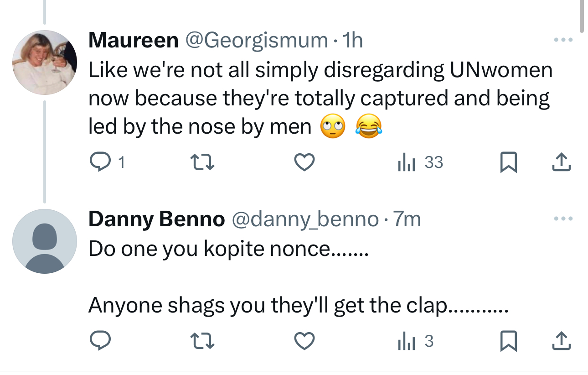This screenshot has height=375, width=588.
Task: Bookmark Maureen's tweet
Action: [508, 162]
